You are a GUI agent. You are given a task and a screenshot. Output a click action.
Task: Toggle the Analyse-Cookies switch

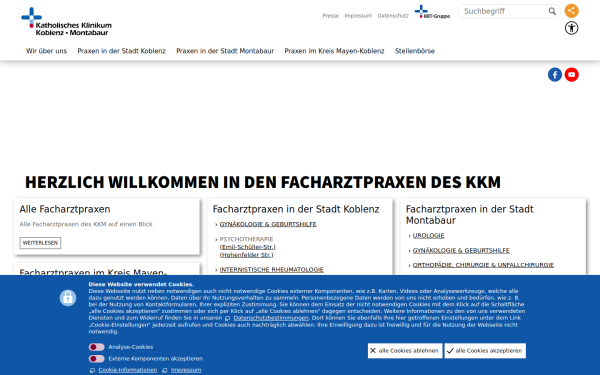(96, 347)
